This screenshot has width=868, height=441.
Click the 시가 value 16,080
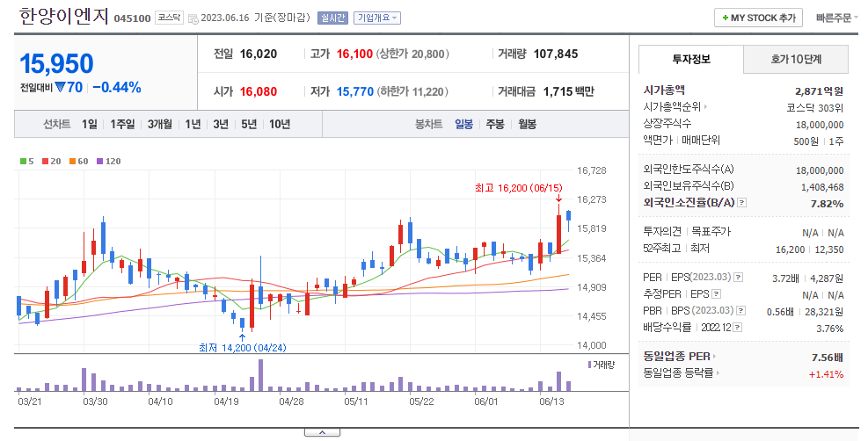[x=259, y=91]
